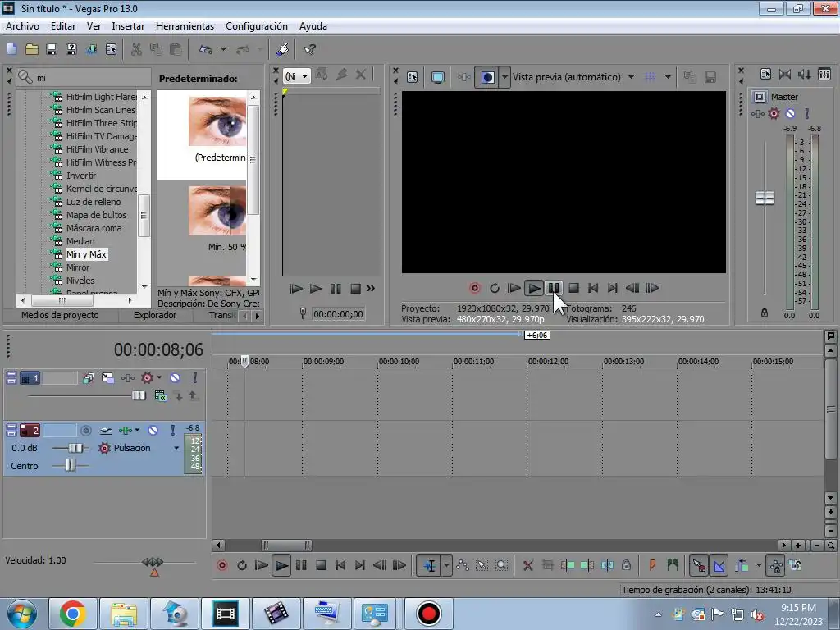Choose the Mín. 50 % preset thumbnail
This screenshot has width=840, height=630.
(x=217, y=211)
